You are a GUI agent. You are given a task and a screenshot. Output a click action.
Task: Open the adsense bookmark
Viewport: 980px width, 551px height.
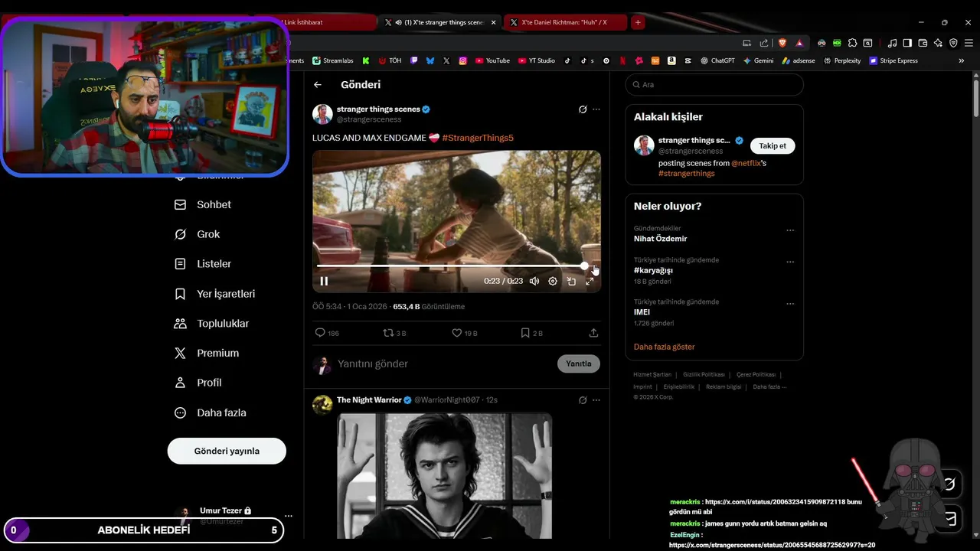[799, 60]
